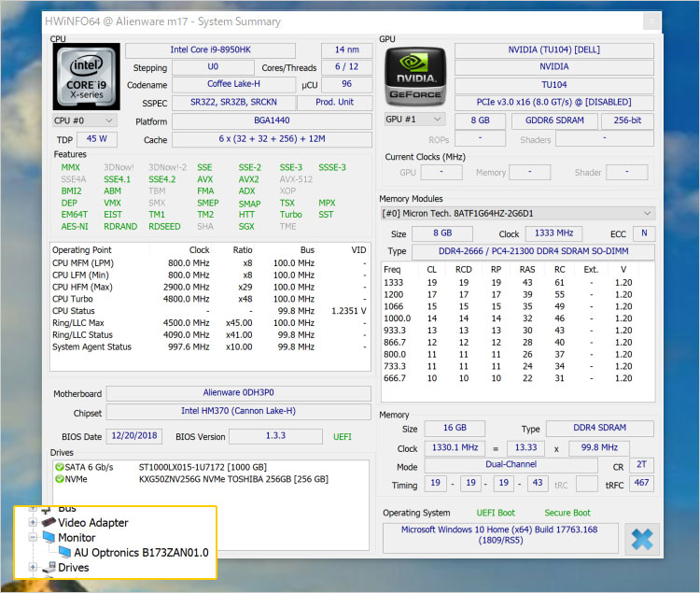Select the ST1000LX015-1U7172 drive entry
The image size is (700, 593).
point(203,467)
